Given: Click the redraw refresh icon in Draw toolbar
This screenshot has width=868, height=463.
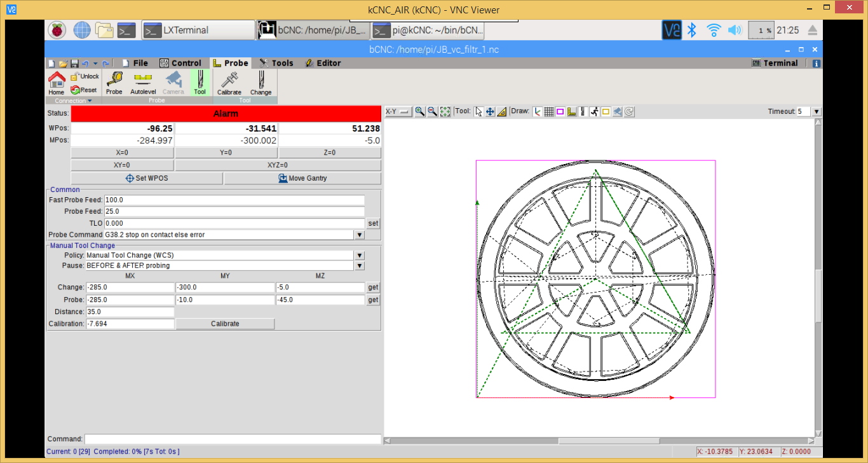Looking at the screenshot, I should tap(629, 111).
